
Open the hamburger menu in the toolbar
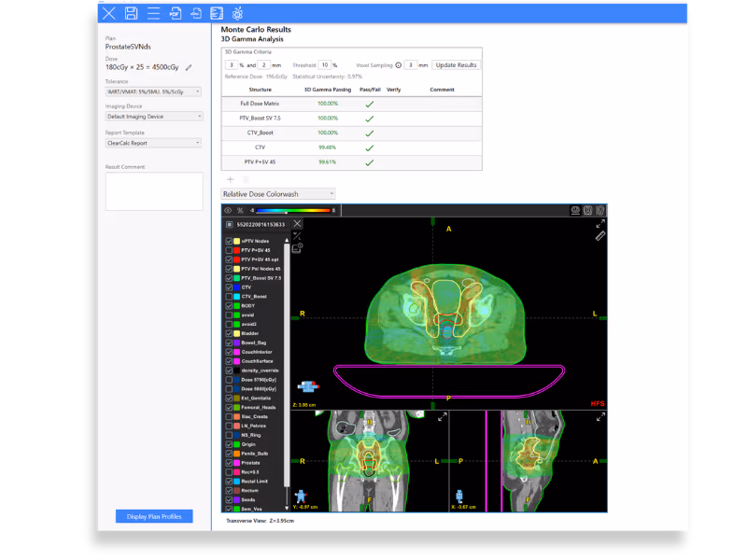(x=153, y=13)
